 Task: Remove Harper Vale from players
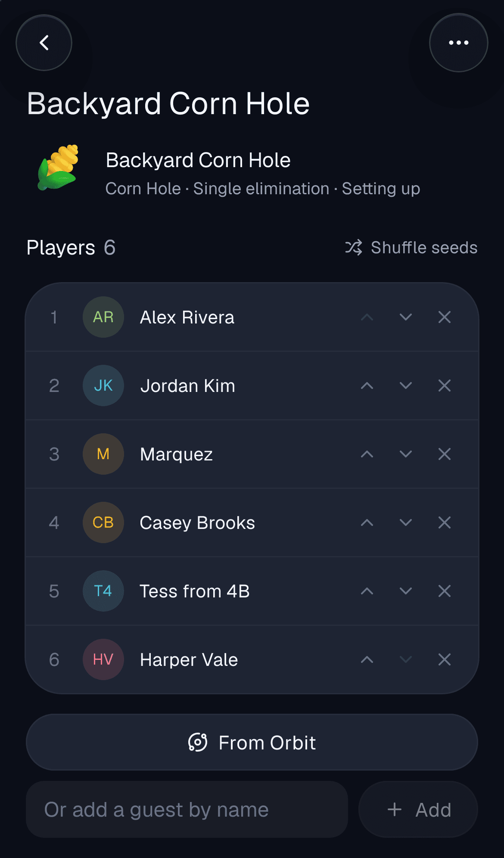pyautogui.click(x=445, y=660)
